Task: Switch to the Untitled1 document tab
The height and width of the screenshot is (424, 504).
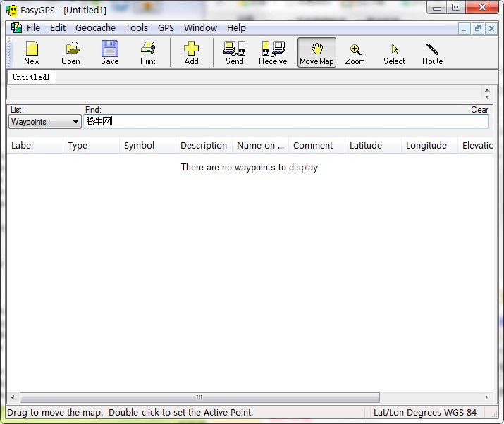Action: pos(31,77)
